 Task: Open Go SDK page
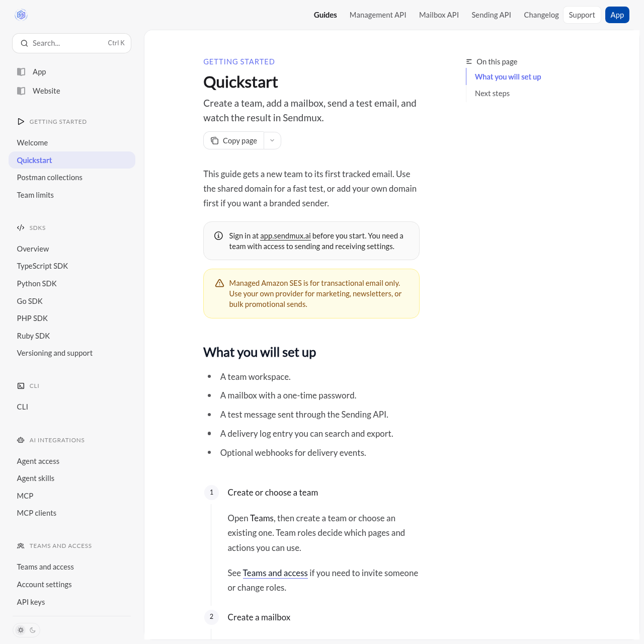(x=72, y=301)
